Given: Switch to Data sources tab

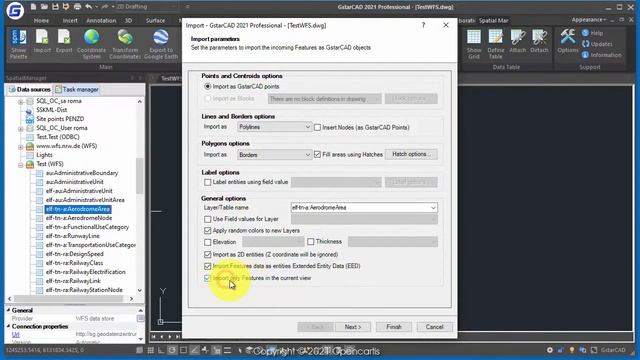Looking at the screenshot, I should click(x=30, y=89).
